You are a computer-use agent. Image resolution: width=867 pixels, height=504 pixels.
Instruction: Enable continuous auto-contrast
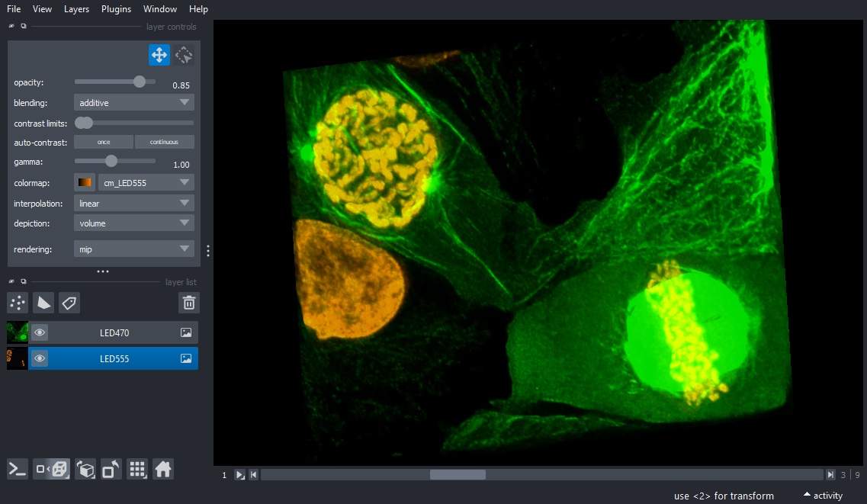tap(164, 142)
